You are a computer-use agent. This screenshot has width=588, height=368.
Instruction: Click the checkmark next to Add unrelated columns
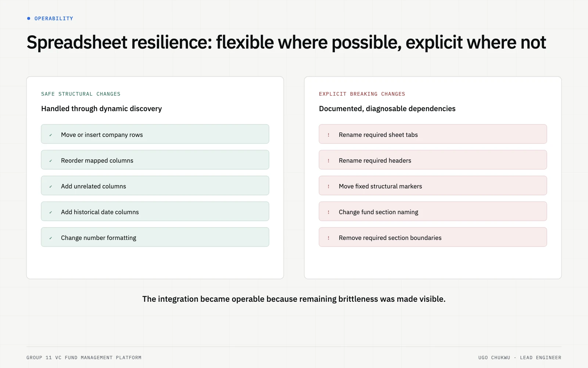point(51,187)
